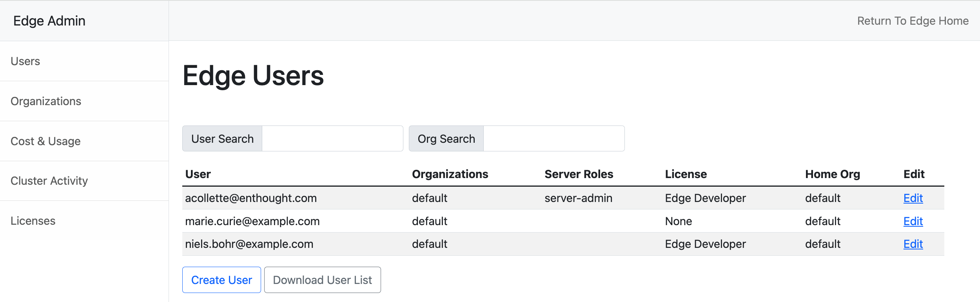Edit user marie.curie@example.com
Screen dimensions: 980x302
[913, 221]
